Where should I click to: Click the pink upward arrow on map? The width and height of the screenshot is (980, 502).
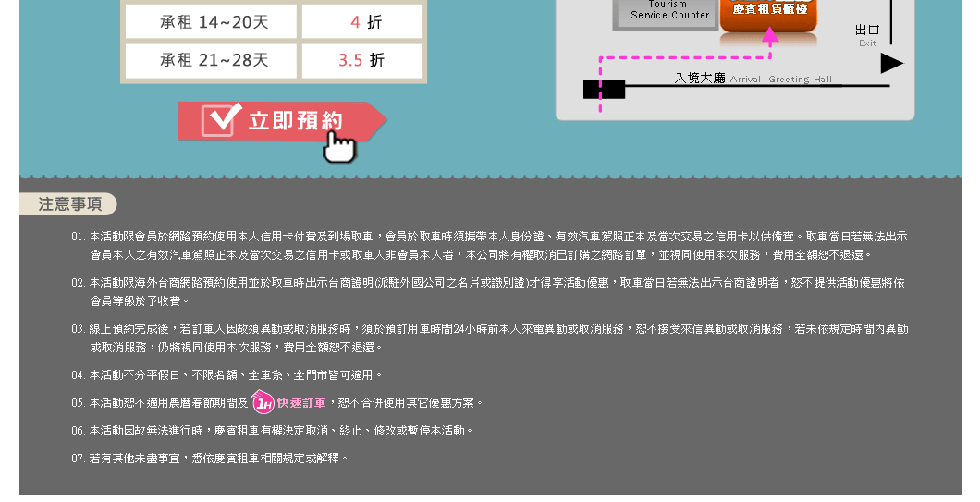tap(770, 36)
